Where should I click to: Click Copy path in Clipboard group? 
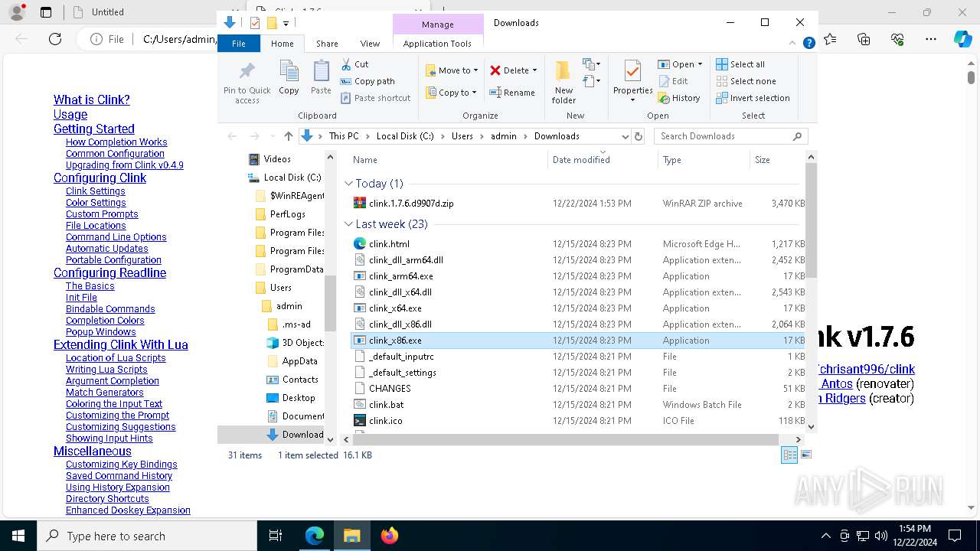pyautogui.click(x=367, y=81)
